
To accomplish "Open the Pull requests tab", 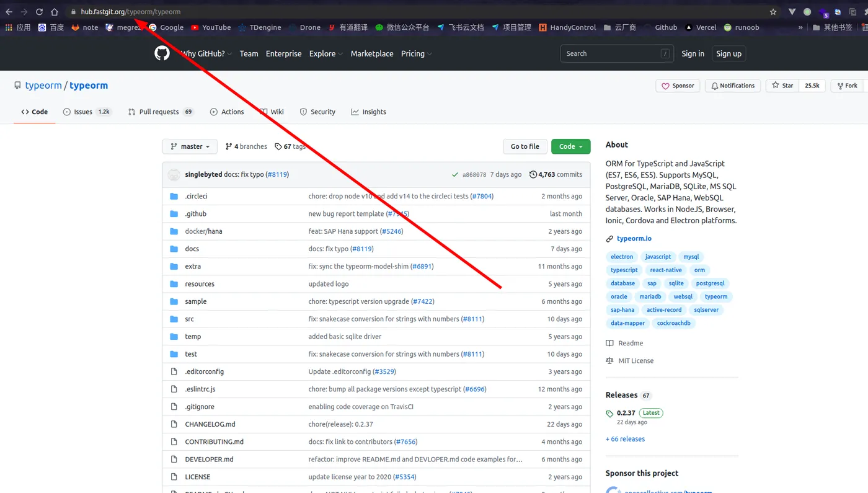I will coord(161,112).
